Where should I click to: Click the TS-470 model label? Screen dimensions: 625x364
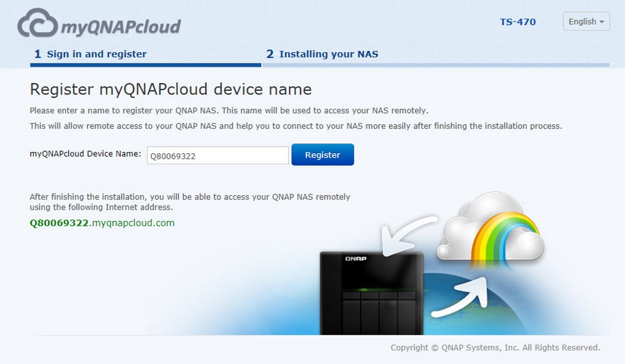(x=518, y=22)
